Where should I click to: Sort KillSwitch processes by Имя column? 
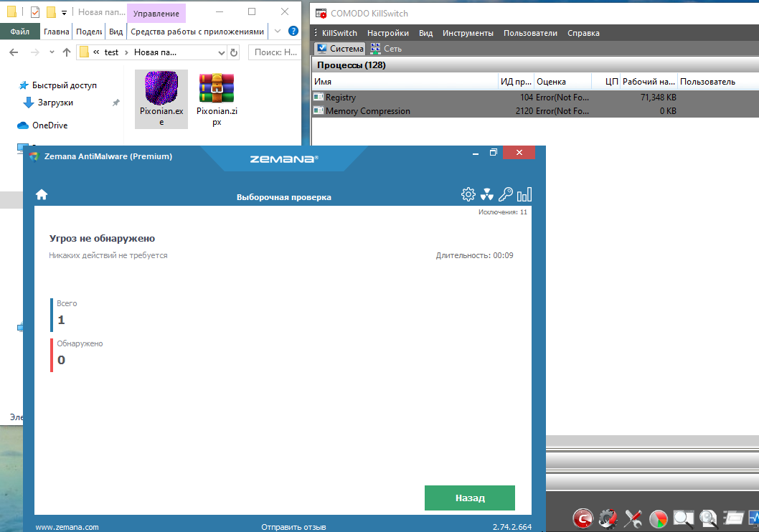(405, 81)
